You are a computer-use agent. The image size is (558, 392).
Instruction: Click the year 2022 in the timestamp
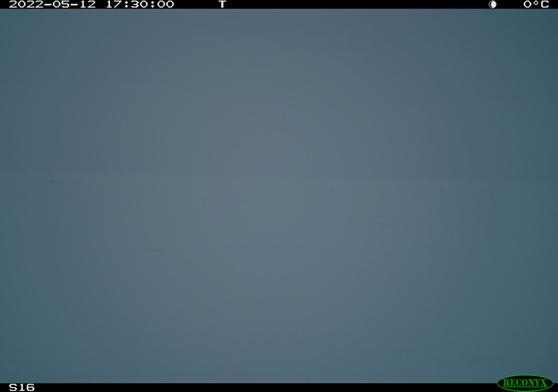click(26, 4)
